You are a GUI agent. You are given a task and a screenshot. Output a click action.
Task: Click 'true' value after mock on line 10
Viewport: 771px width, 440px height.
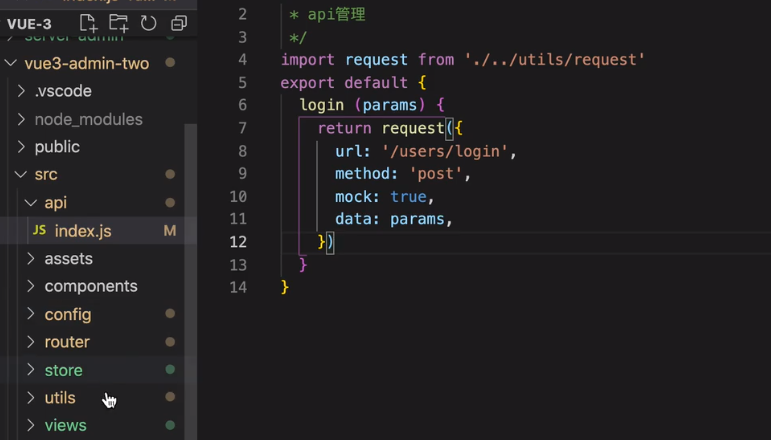(408, 197)
